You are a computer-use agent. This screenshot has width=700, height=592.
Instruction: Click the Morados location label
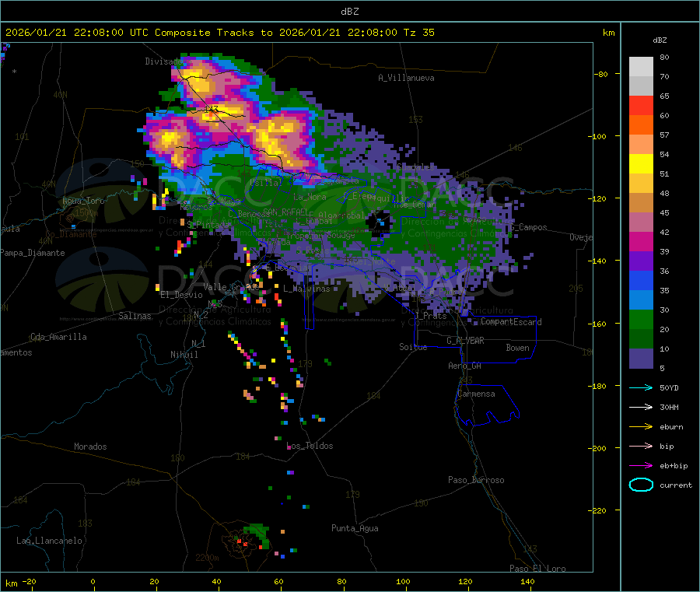90,447
